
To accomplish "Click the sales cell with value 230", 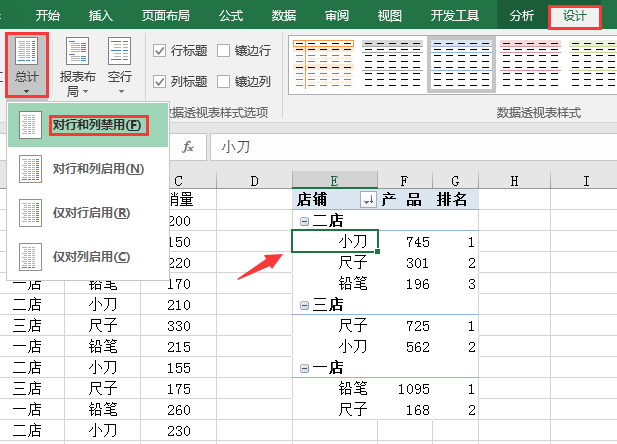I will pos(178,431).
